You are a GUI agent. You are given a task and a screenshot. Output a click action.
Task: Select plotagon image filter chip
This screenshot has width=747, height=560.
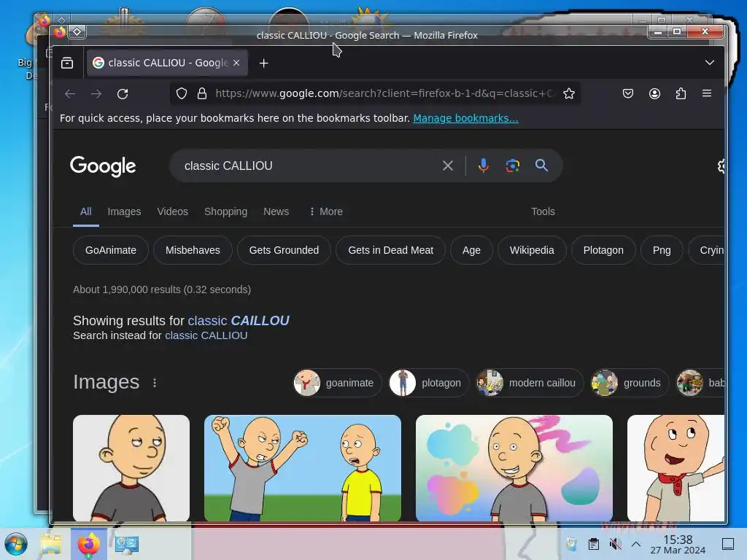pyautogui.click(x=429, y=383)
